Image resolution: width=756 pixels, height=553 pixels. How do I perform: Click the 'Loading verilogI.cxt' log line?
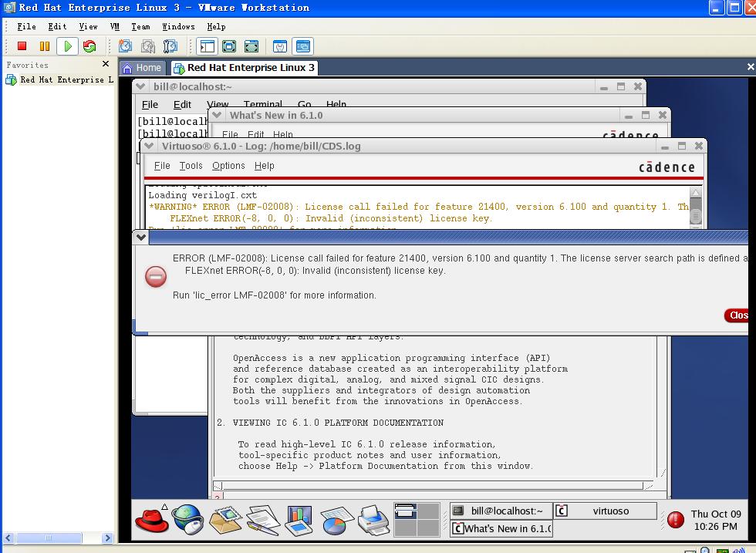(202, 195)
